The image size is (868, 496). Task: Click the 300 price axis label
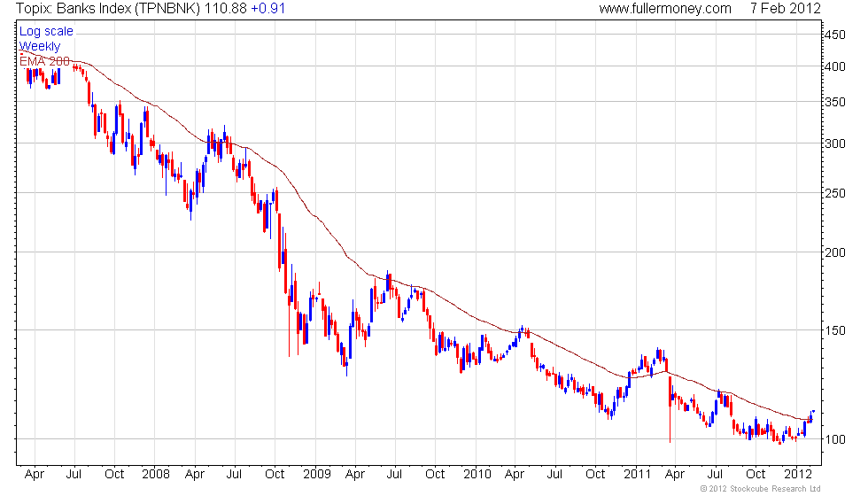coord(834,143)
